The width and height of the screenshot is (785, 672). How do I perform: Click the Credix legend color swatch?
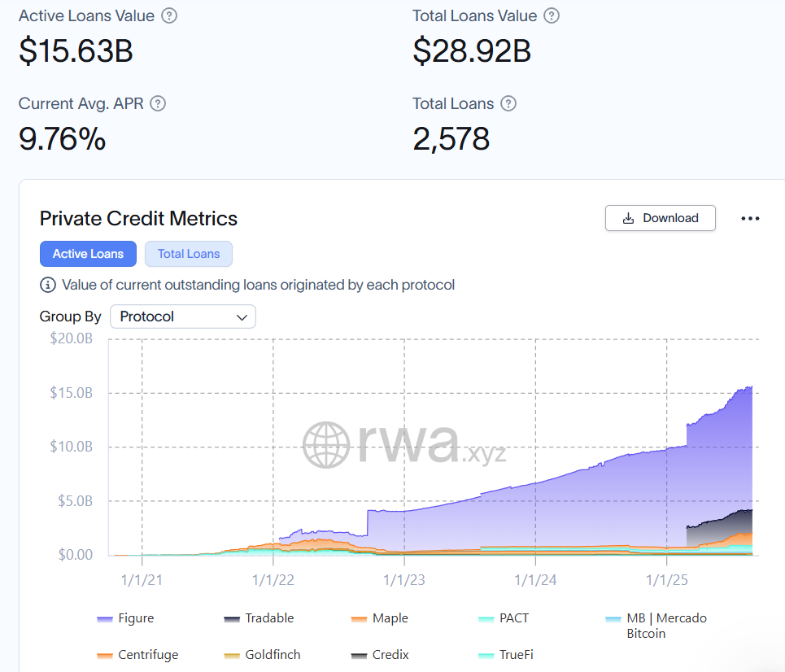coord(360,655)
